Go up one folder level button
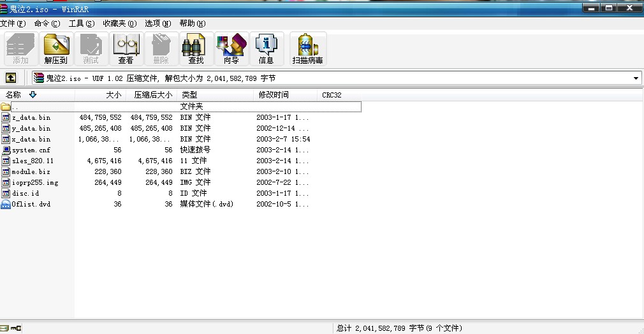Screen dimensions: 644x334 (11, 78)
